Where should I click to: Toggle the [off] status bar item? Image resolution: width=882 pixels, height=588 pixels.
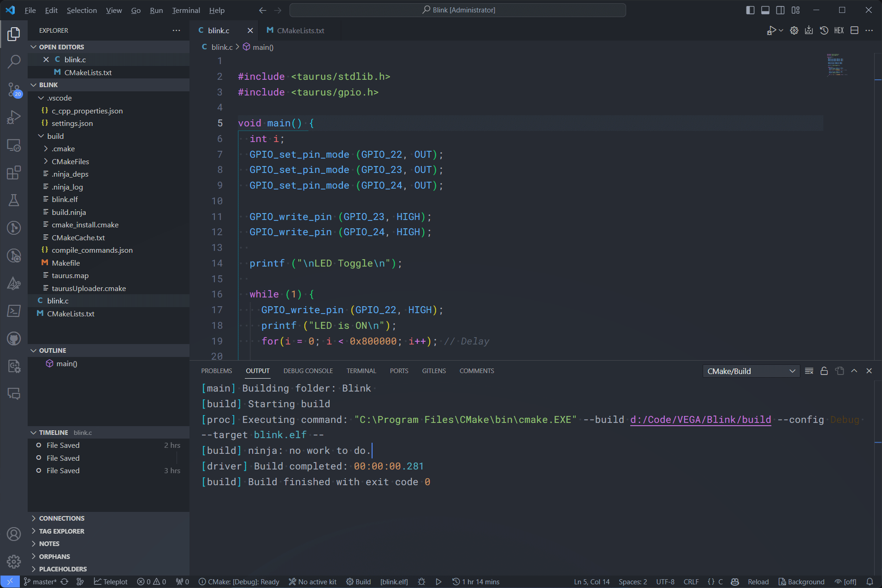click(x=846, y=582)
